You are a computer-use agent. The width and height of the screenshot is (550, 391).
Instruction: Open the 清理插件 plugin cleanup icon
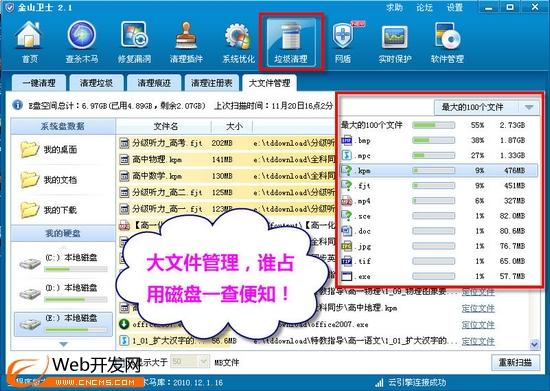tap(186, 42)
